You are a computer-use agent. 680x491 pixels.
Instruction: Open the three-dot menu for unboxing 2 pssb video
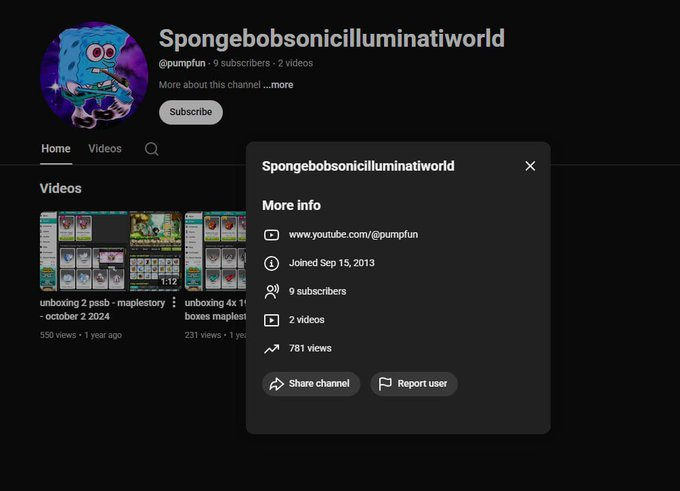tap(174, 302)
